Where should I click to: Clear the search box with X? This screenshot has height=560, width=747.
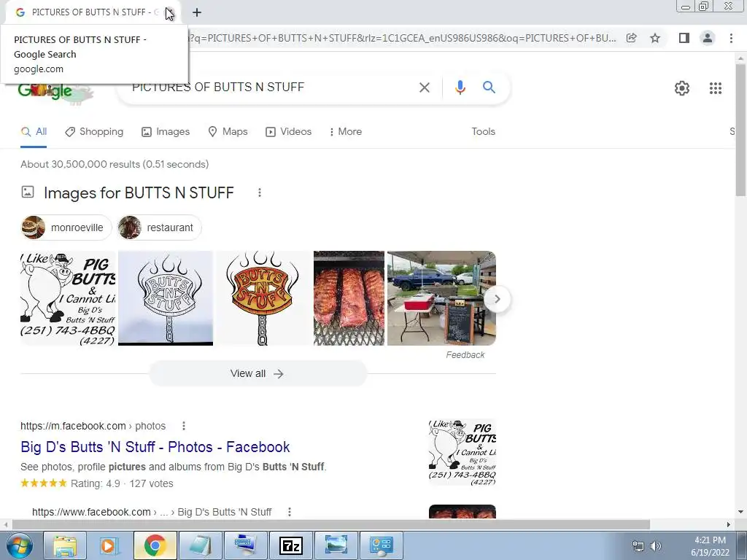coord(424,87)
